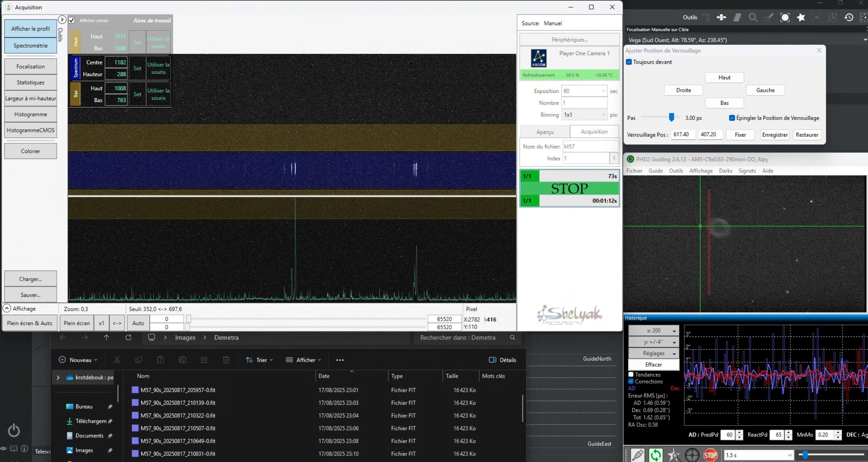Switch to Aperçu tab
The height and width of the screenshot is (462, 868).
545,132
